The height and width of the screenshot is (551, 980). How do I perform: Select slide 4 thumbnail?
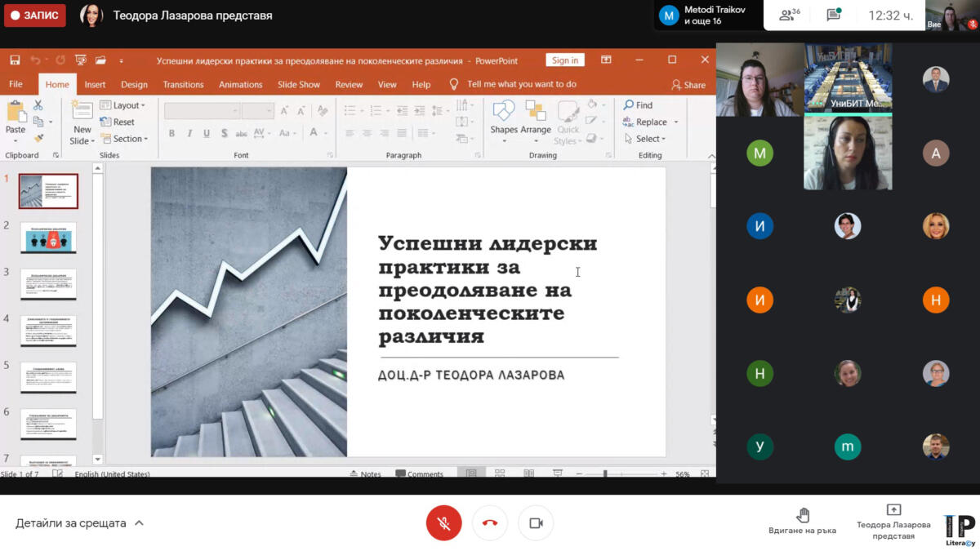coord(48,331)
